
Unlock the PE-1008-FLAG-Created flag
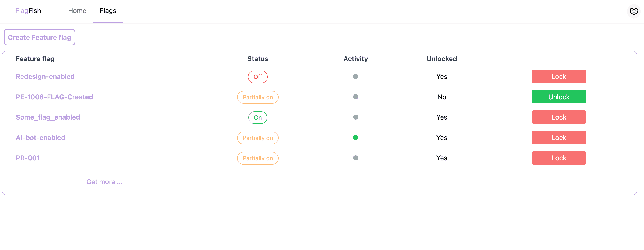tap(559, 97)
